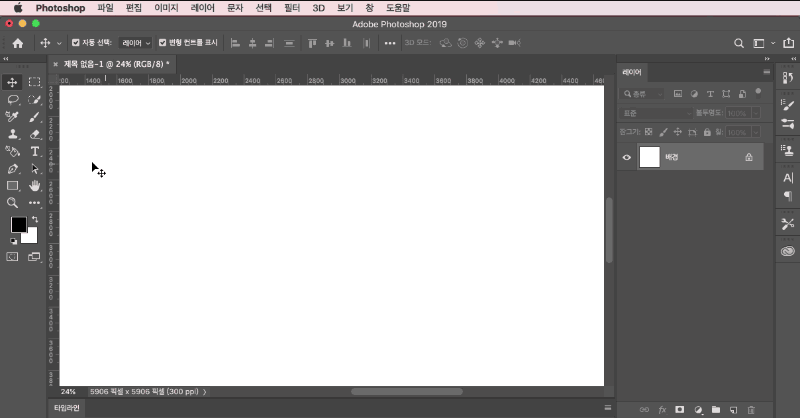Add a layer style with fx icon

click(662, 410)
